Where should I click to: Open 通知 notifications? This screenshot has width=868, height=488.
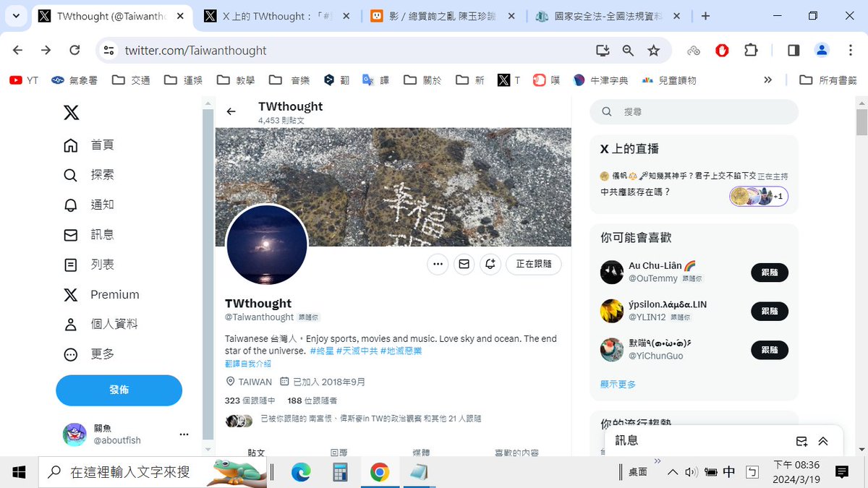tap(89, 205)
